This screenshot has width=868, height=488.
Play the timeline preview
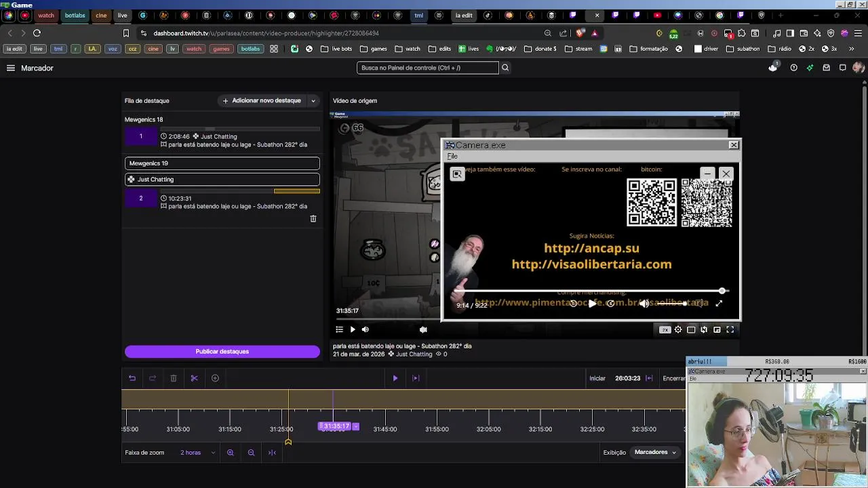tap(395, 378)
